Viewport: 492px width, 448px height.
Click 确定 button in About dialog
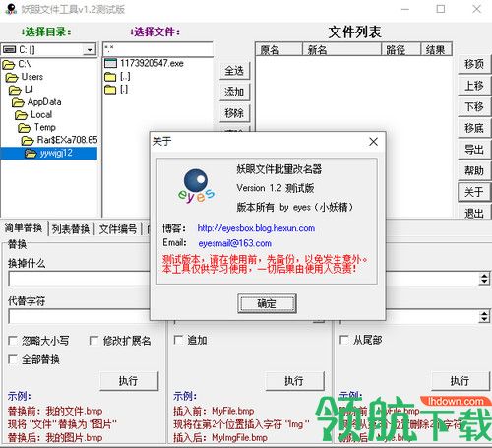pyautogui.click(x=267, y=303)
